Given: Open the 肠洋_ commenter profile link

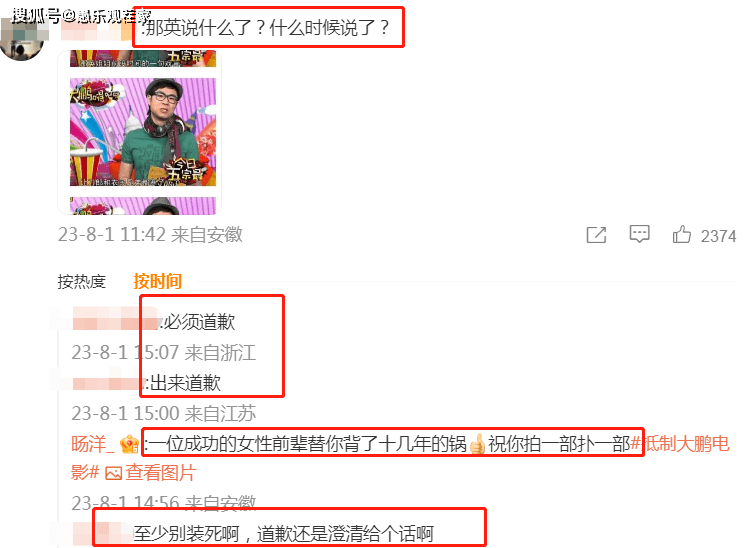Looking at the screenshot, I should pyautogui.click(x=93, y=444).
